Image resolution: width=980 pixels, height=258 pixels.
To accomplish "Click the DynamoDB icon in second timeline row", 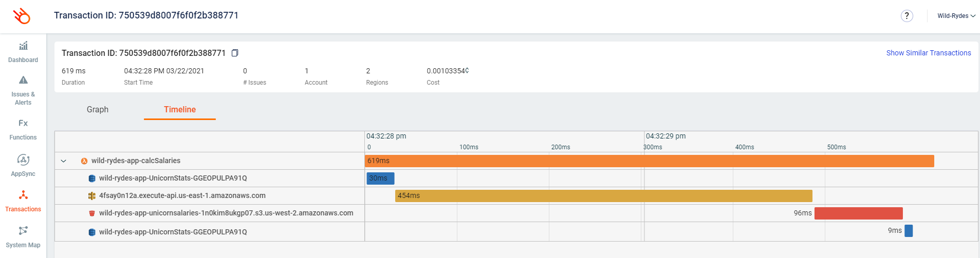I will pyautogui.click(x=92, y=178).
